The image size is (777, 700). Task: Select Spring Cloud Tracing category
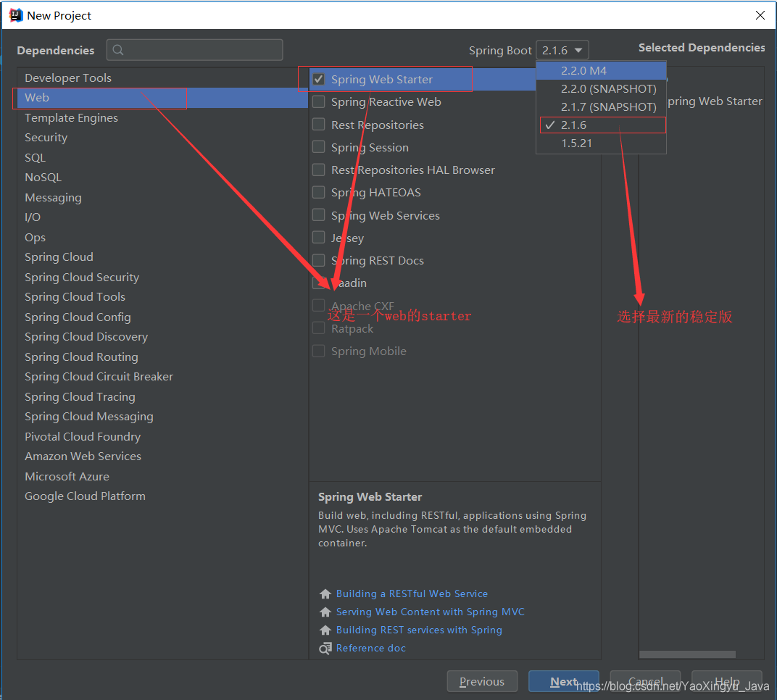pyautogui.click(x=162, y=397)
